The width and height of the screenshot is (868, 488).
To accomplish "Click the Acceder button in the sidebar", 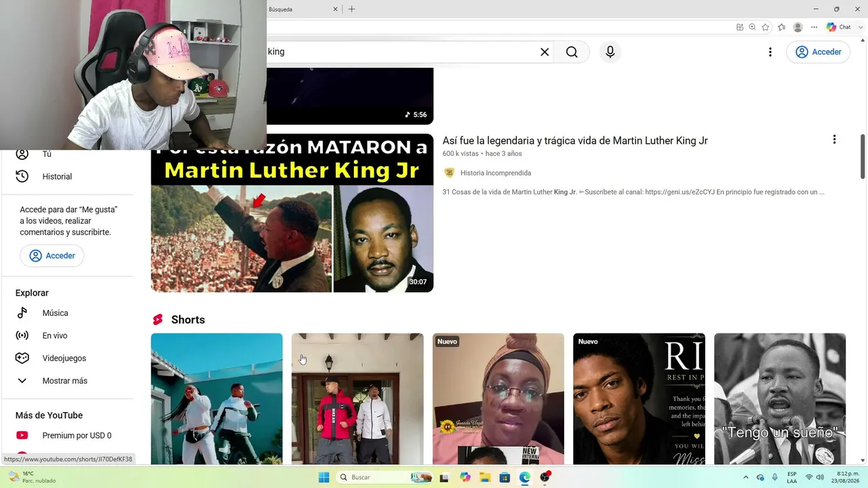I will (x=52, y=256).
